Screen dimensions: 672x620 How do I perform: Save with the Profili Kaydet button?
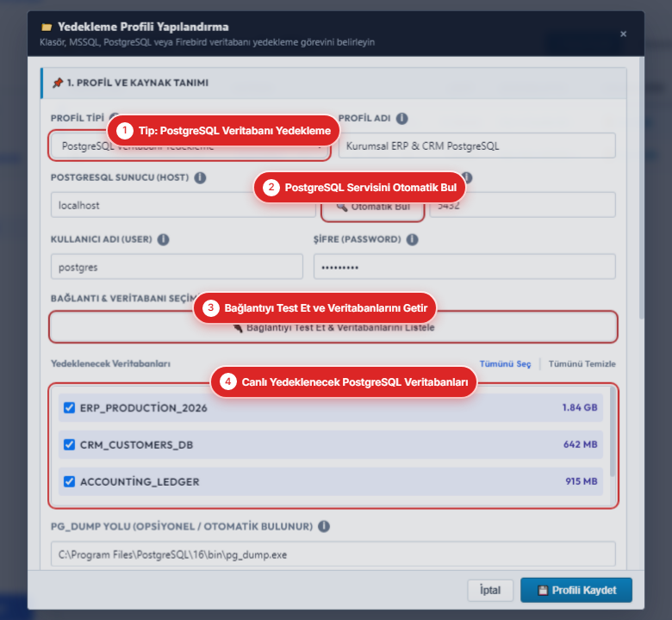pyautogui.click(x=576, y=591)
